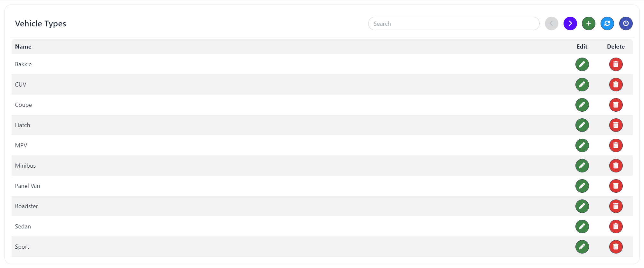Edit the MPV row

pos(582,145)
